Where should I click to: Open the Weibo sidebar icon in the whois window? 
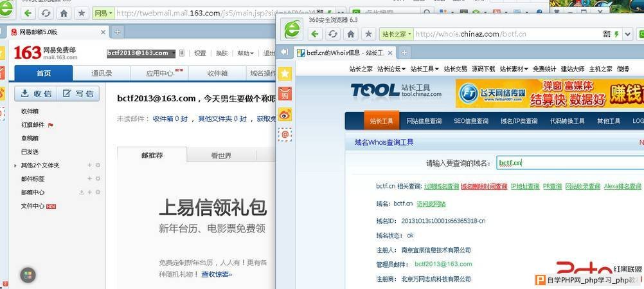[285, 115]
